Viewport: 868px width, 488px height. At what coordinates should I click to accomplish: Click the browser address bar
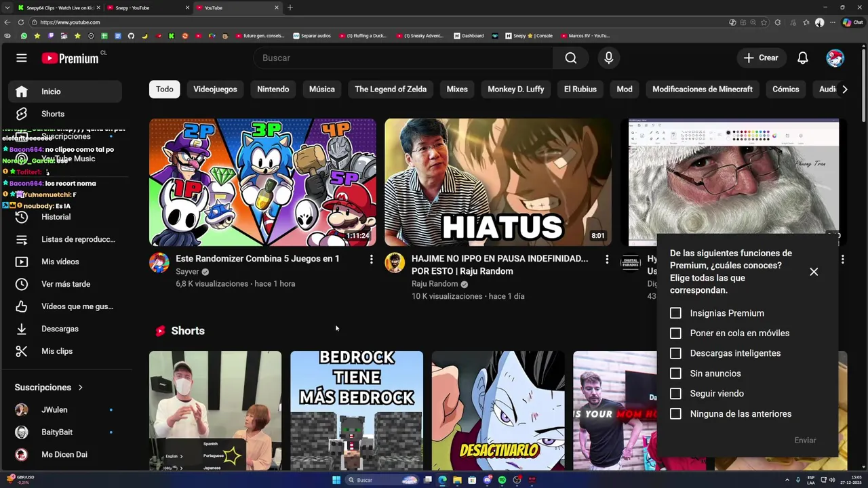click(x=380, y=22)
